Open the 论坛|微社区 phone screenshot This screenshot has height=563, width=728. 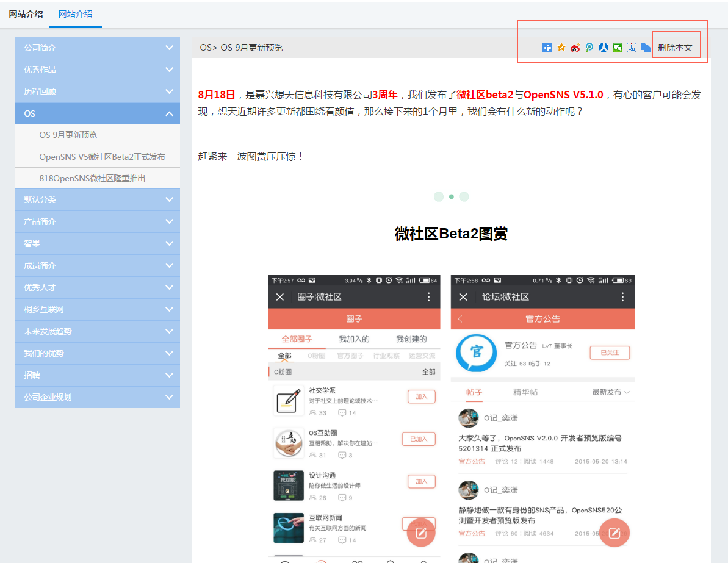(x=542, y=418)
